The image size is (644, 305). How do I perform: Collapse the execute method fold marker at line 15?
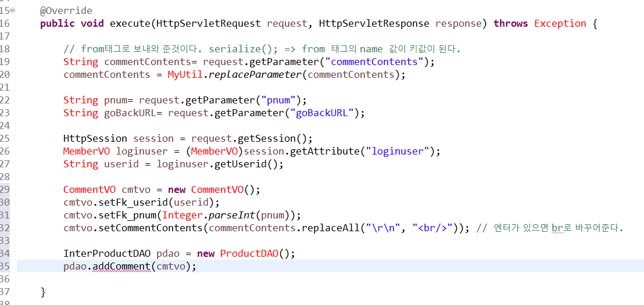tap(12, 10)
